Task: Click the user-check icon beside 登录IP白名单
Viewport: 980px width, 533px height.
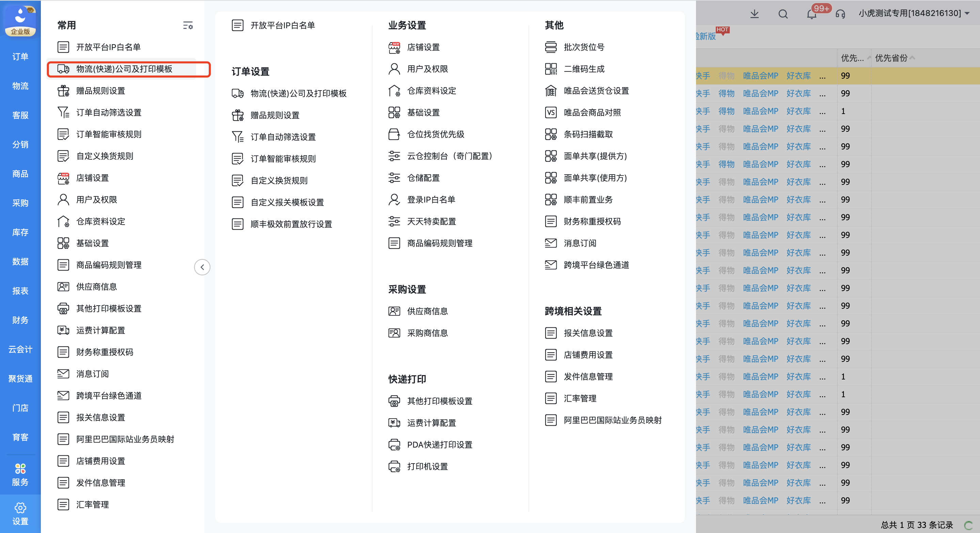Action: point(394,199)
